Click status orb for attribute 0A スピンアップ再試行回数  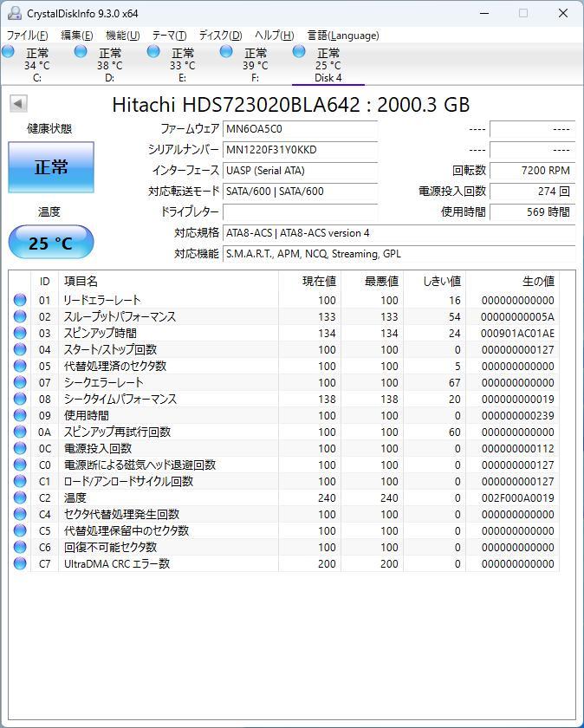[20, 432]
